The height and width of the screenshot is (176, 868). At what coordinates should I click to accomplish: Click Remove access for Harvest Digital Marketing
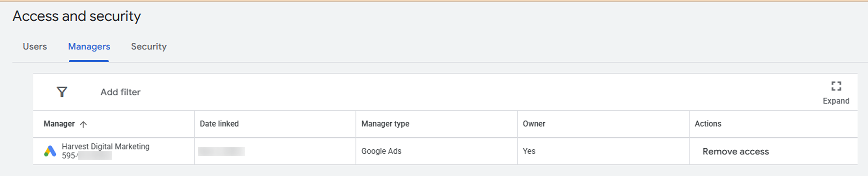(x=736, y=151)
